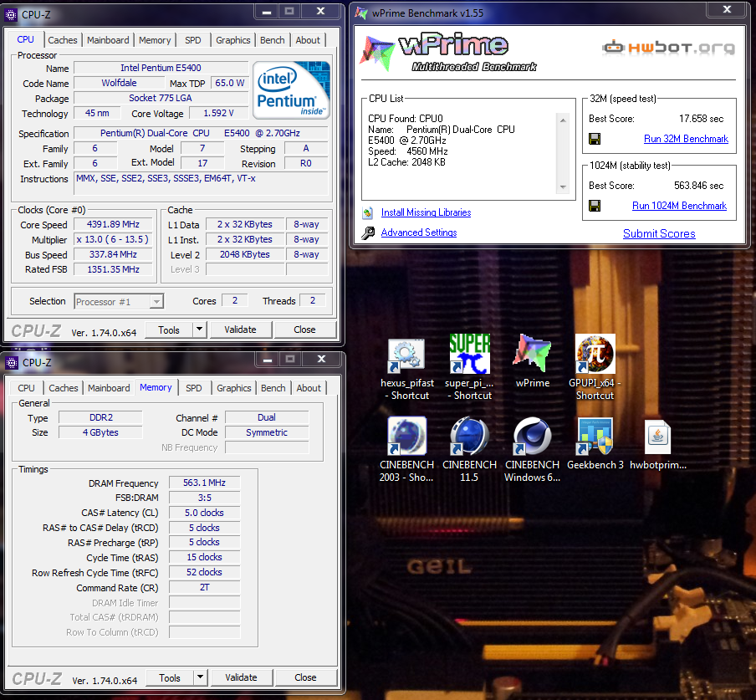Click the bottom CPU-Z title bar icon
This screenshot has width=756, height=700.
click(x=12, y=362)
